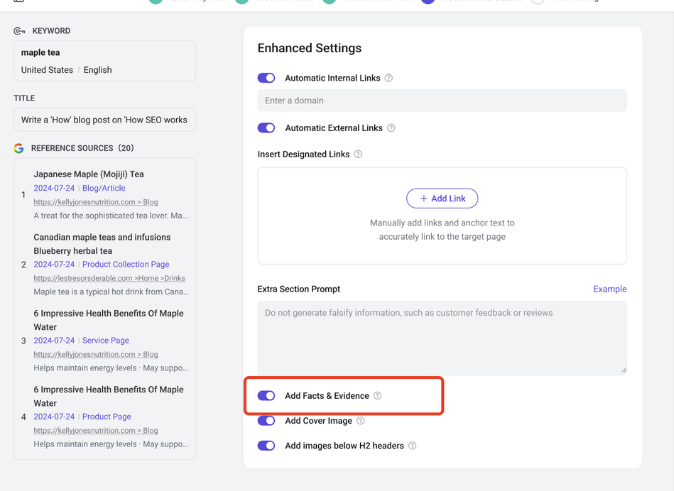
Task: Click the key icon next to Keyword
Action: click(x=19, y=31)
